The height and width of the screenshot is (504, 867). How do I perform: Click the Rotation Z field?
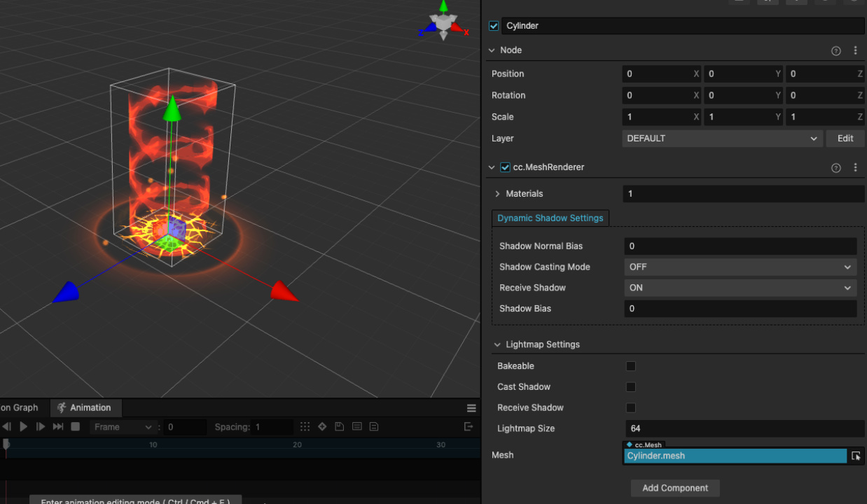coord(825,96)
